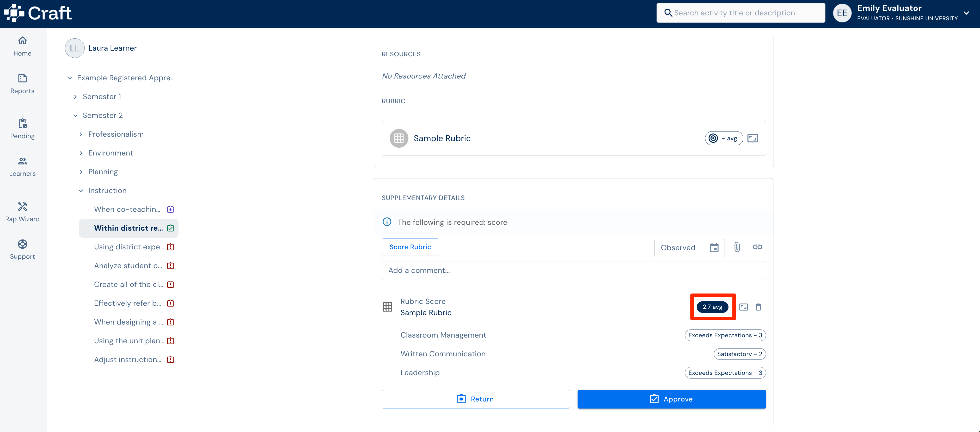Go to Learners in sidebar

coord(22,167)
